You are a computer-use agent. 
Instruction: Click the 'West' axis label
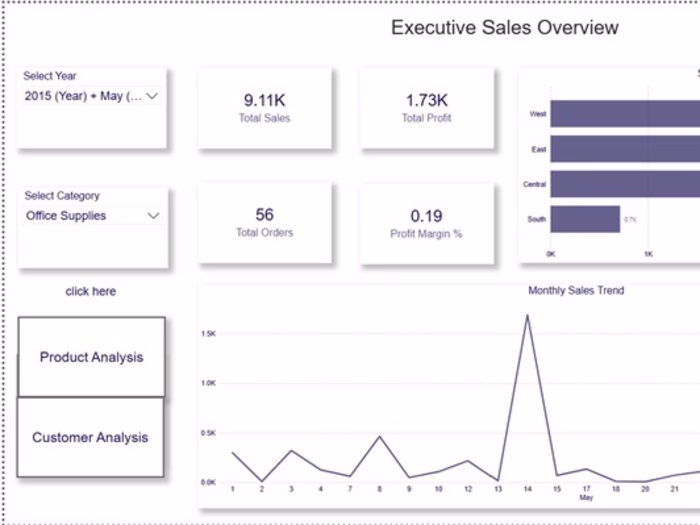[x=538, y=114]
